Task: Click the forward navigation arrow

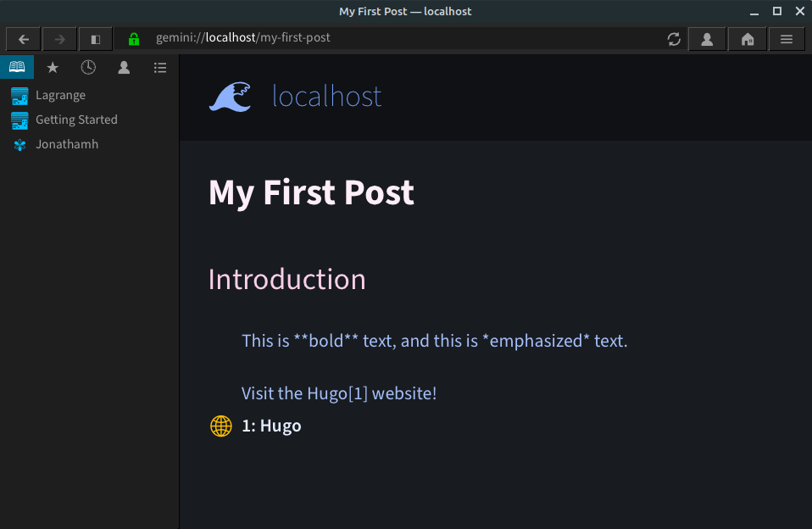Action: coord(59,39)
